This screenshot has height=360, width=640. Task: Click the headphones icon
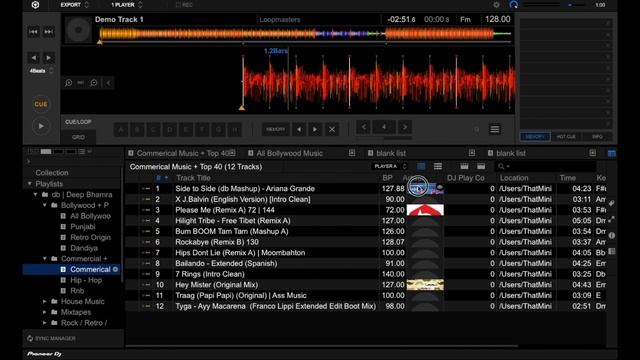(513, 5)
